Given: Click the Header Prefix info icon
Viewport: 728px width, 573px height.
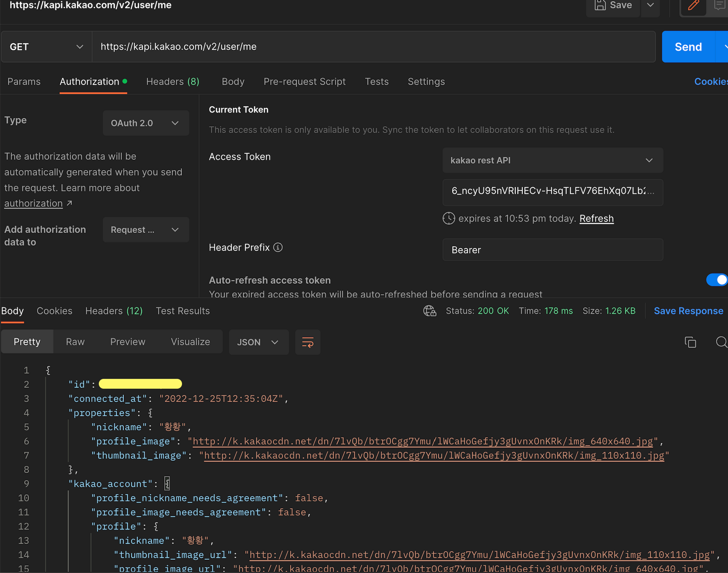Looking at the screenshot, I should [278, 248].
